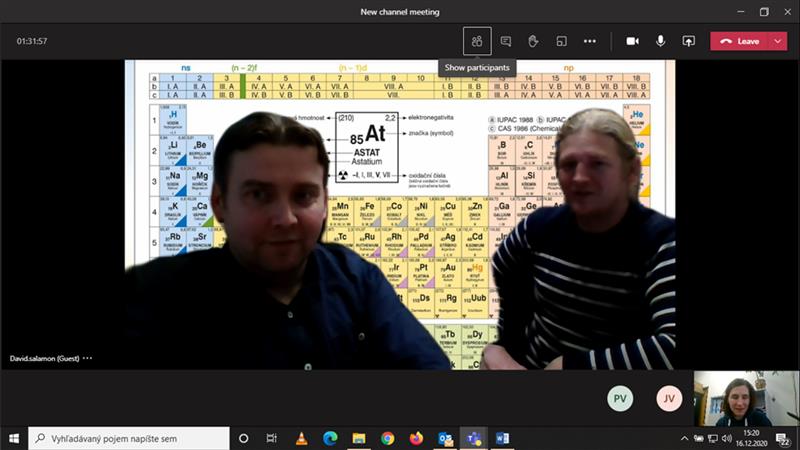Open options for David.salamon (Guest)
The image size is (800, 450).
click(88, 358)
